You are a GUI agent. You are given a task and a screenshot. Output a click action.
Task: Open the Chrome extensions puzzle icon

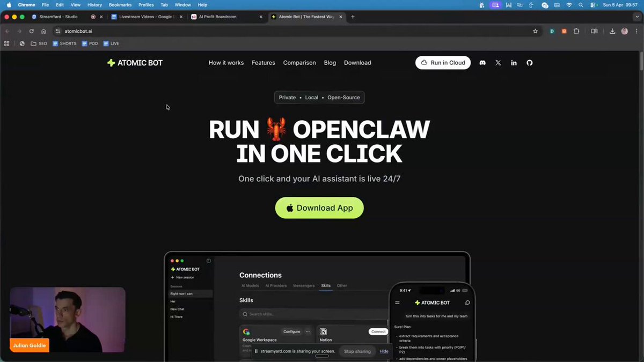coord(576,31)
